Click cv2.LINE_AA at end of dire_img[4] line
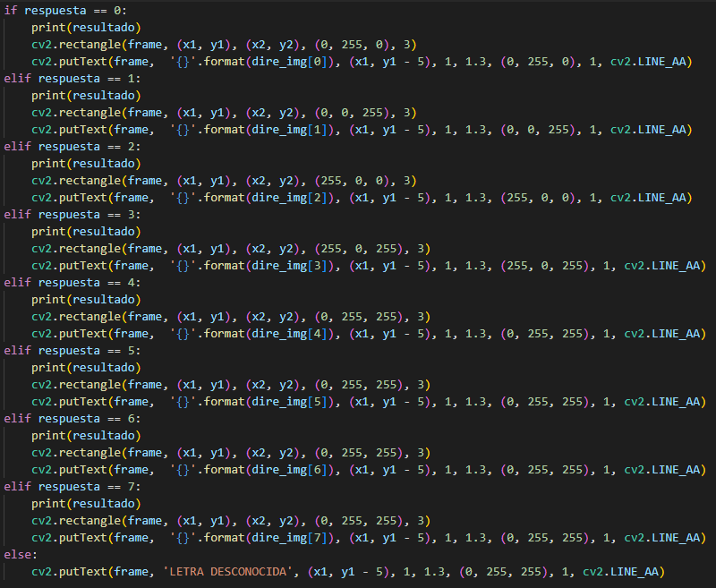Screen dimensions: 716x588 point(665,334)
